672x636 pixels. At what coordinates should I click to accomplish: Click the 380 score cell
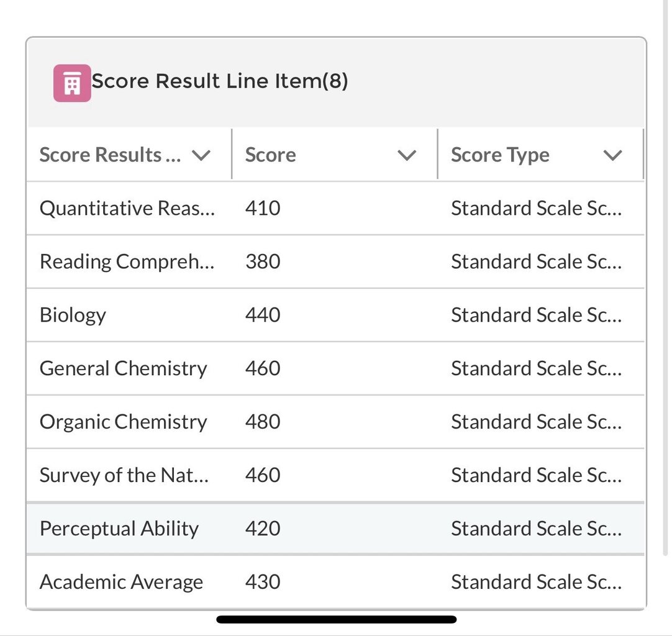pos(263,261)
